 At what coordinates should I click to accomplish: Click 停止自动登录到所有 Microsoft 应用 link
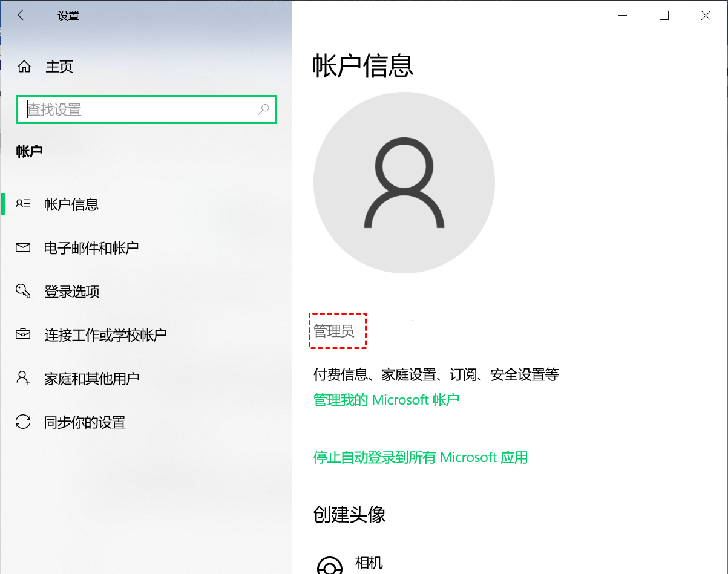[421, 457]
